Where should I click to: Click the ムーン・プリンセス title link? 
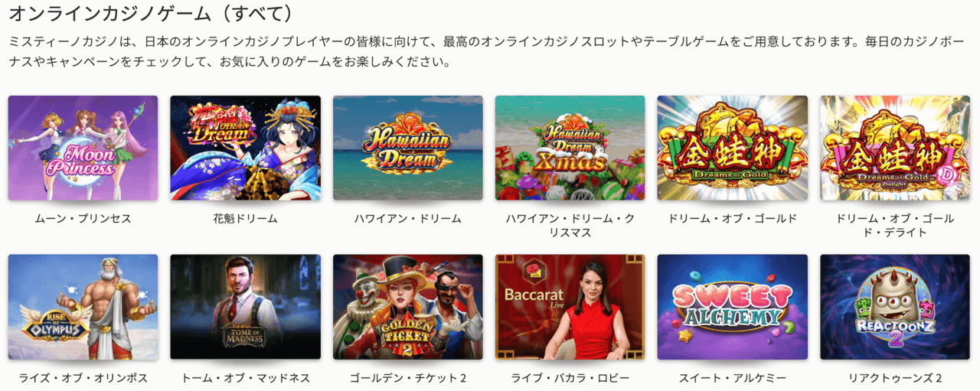click(x=83, y=219)
